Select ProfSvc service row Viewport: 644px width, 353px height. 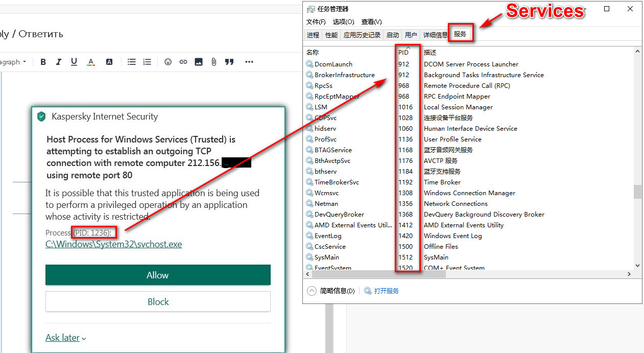(469, 139)
